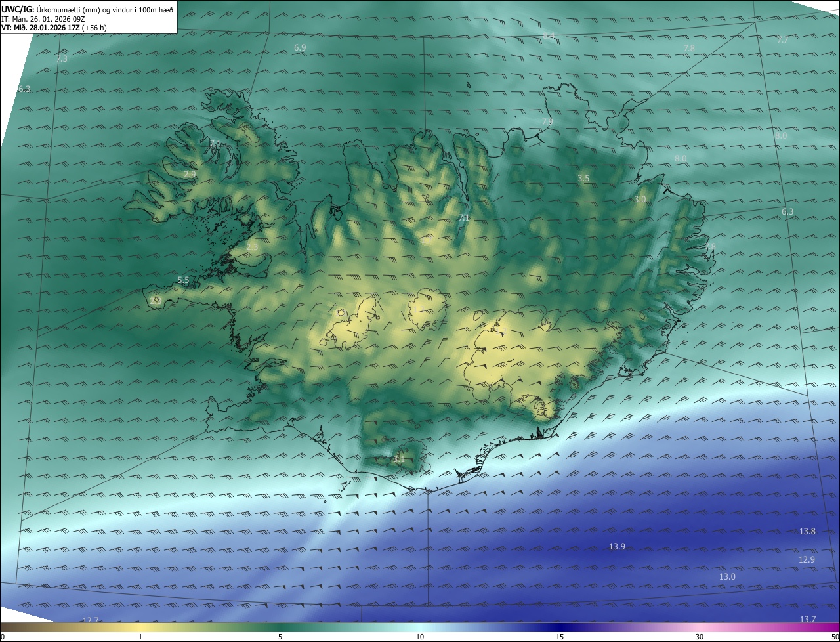Click the color scale tick label 10
Screen dimensions: 840x642
point(420,637)
